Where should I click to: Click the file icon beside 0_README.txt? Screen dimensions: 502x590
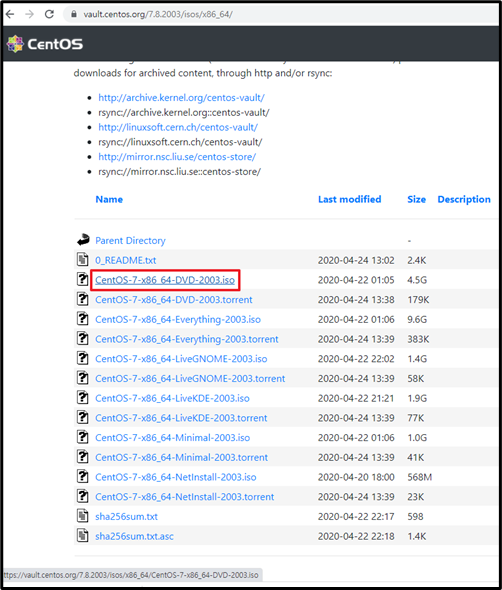(83, 259)
